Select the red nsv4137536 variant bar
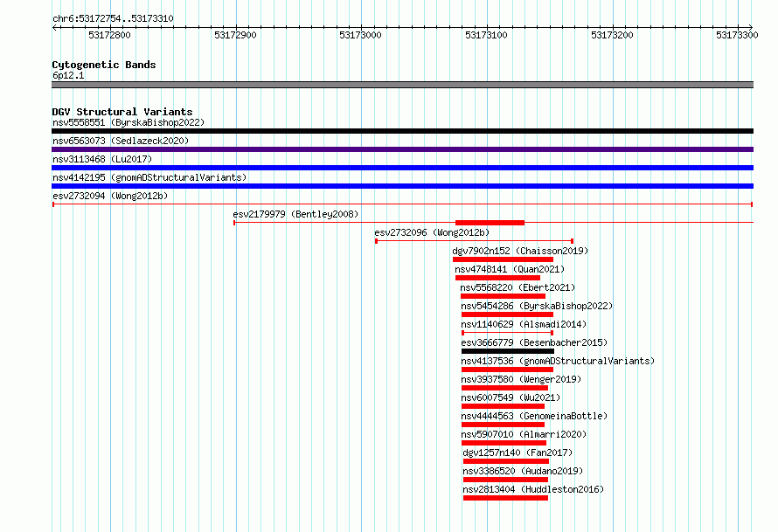 click(507, 370)
